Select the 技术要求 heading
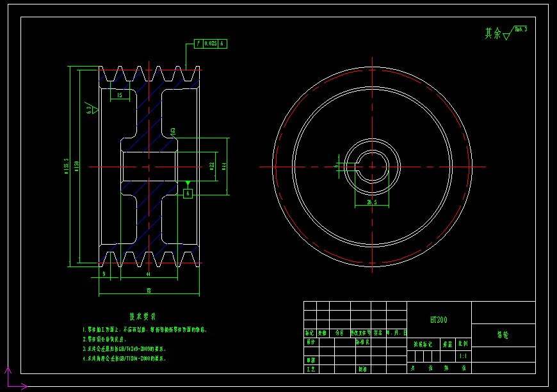The width and height of the screenshot is (557, 392). click(x=143, y=316)
